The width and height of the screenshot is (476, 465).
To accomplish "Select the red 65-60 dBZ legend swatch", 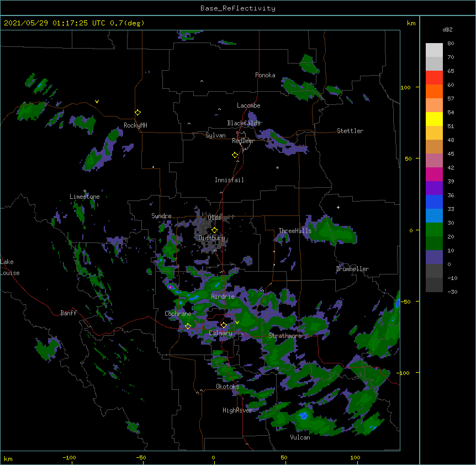I will pos(434,77).
